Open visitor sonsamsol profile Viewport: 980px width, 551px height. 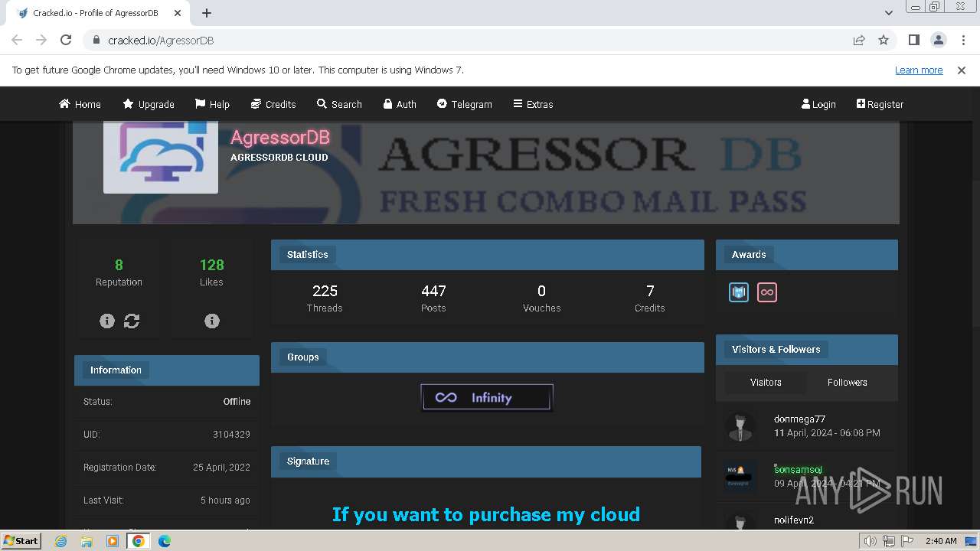point(798,470)
